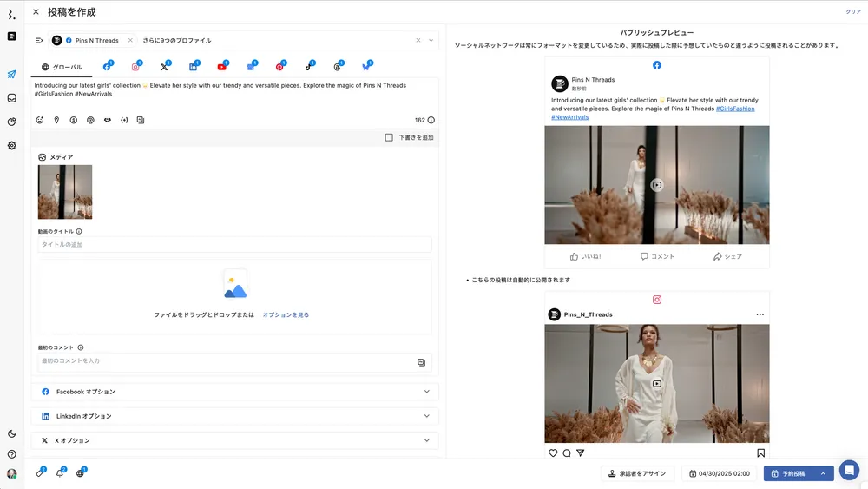
Task: Click さらに9つのプロファイル text
Action: click(176, 41)
